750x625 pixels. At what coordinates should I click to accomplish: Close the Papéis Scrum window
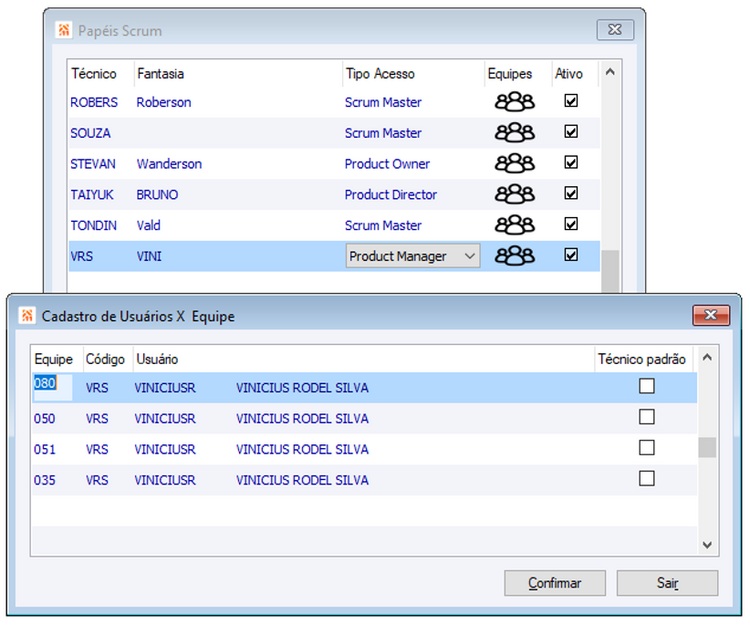tap(615, 30)
